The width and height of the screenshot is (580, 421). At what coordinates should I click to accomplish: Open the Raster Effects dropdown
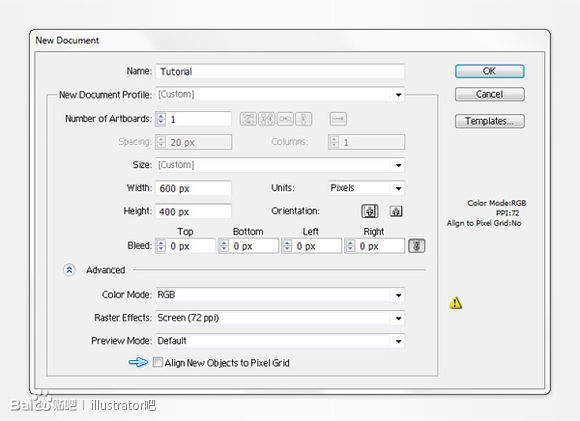point(280,318)
